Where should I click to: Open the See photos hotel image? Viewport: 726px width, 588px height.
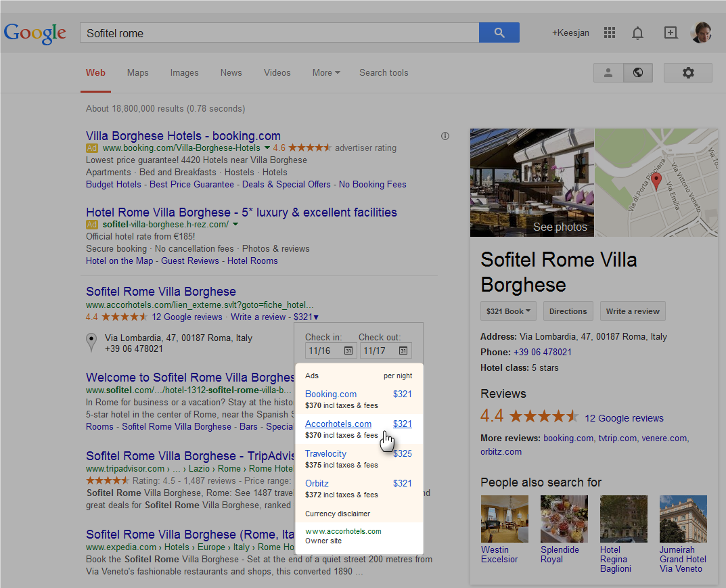[x=532, y=183]
